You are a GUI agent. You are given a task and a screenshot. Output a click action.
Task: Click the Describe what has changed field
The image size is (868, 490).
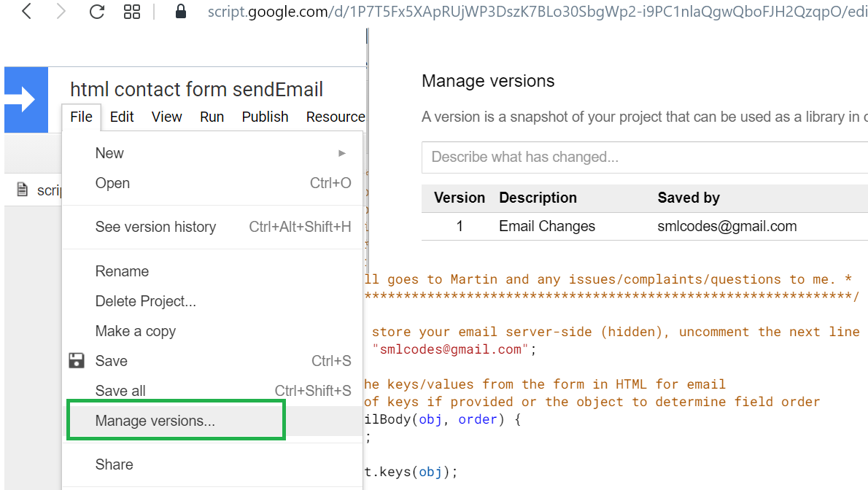[642, 157]
